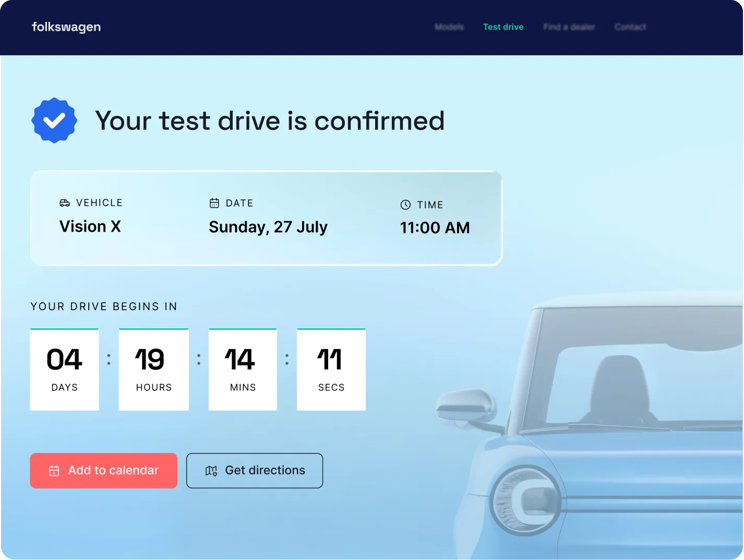Open the Contact nav link
The height and width of the screenshot is (560, 744).
(x=630, y=27)
